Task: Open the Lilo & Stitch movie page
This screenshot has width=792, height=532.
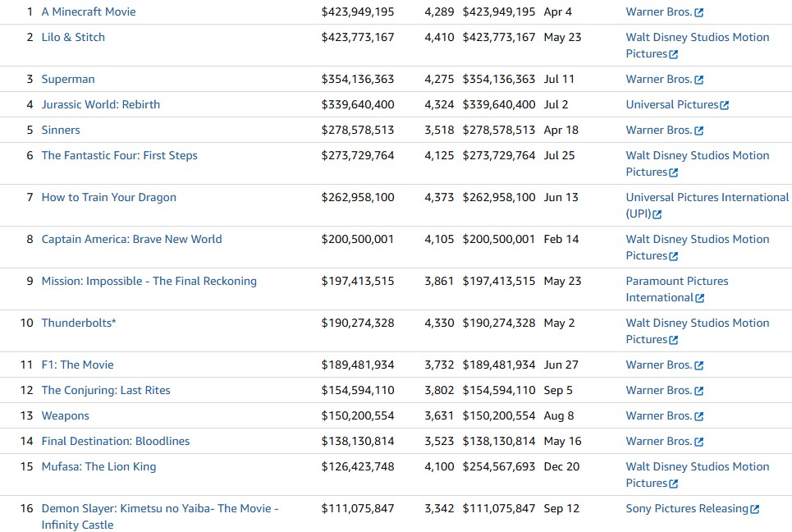Action: 73,37
